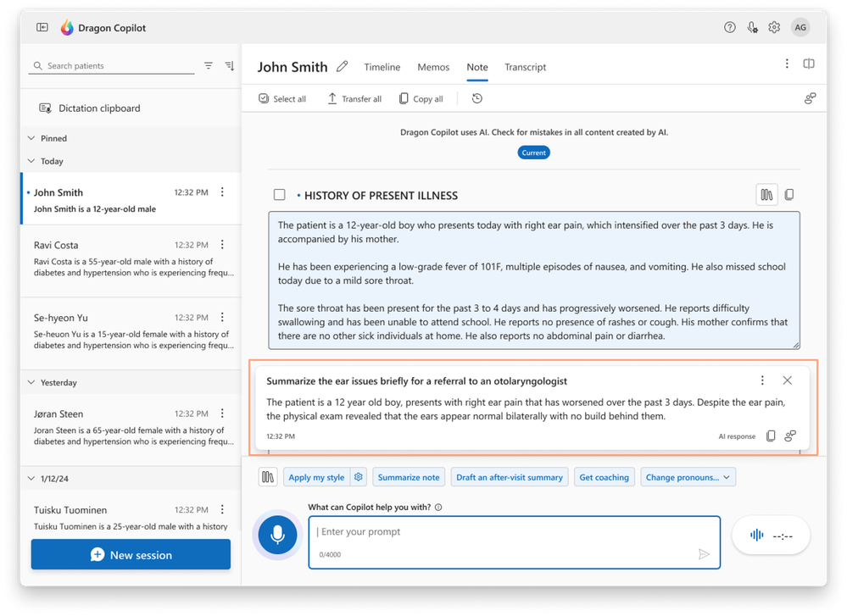The height and width of the screenshot is (616, 847).
Task: Click the Get coaching button
Action: pos(604,477)
